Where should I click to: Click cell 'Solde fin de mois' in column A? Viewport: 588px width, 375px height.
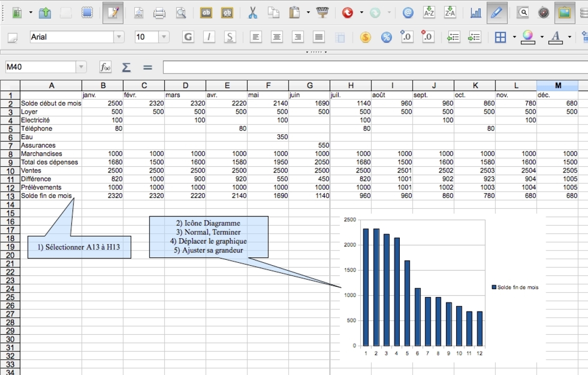51,196
